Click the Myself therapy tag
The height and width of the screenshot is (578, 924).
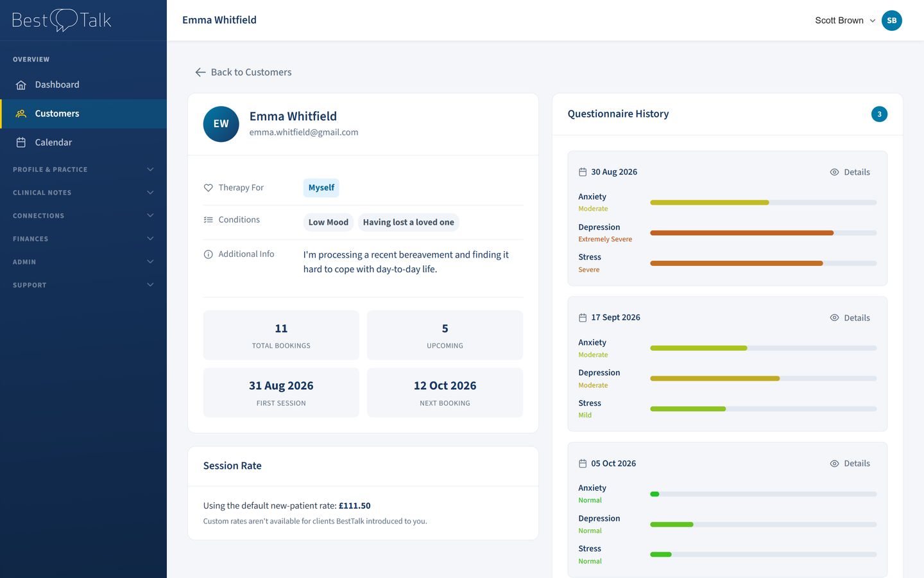point(321,188)
